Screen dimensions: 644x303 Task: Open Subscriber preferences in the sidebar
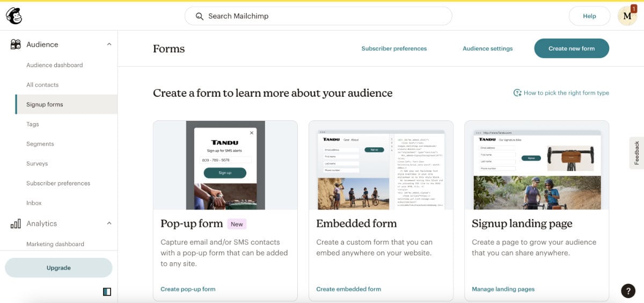pos(58,183)
